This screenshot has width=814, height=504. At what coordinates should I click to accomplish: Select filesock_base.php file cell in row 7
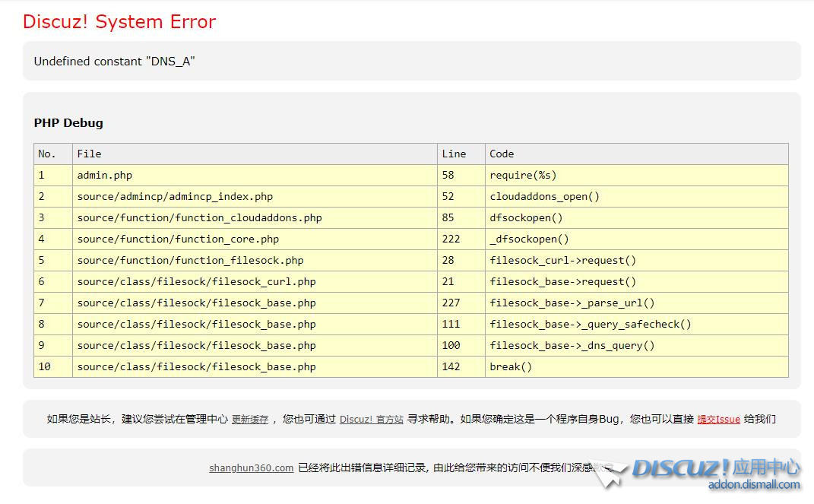click(x=255, y=303)
